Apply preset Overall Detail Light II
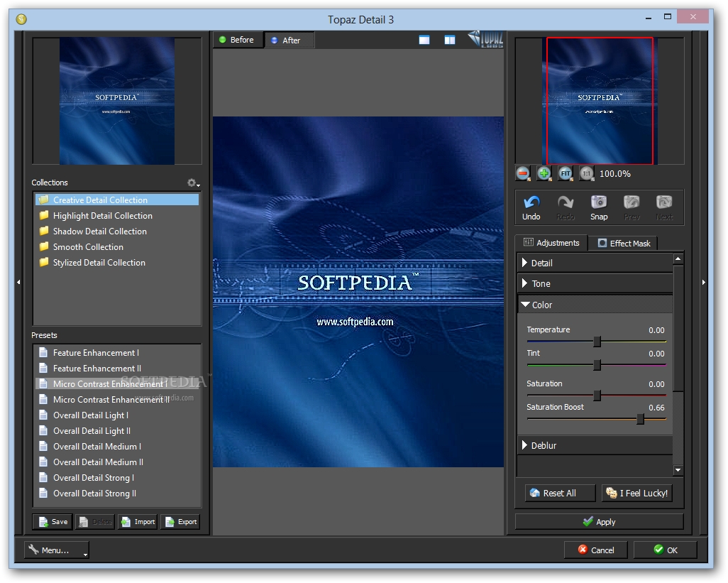 pyautogui.click(x=117, y=430)
